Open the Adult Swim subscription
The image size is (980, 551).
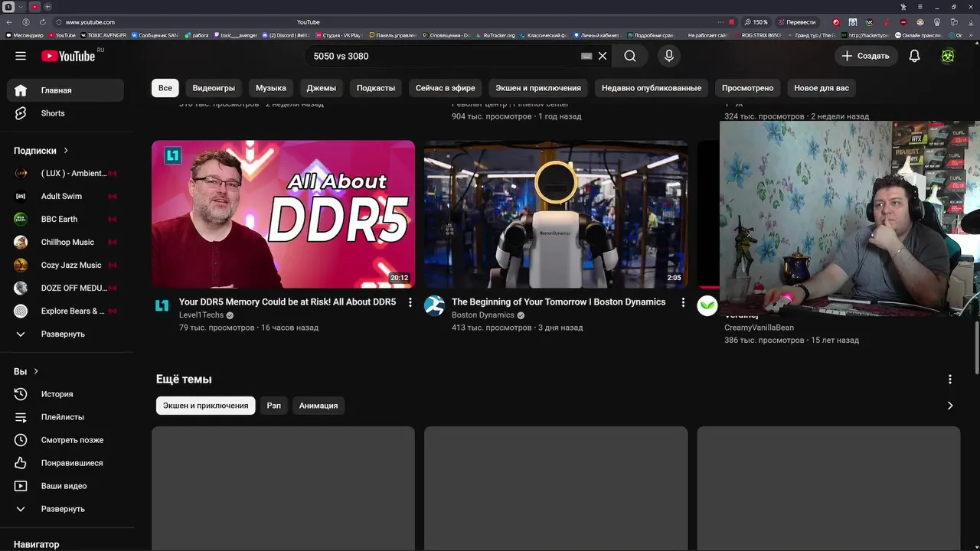point(66,196)
